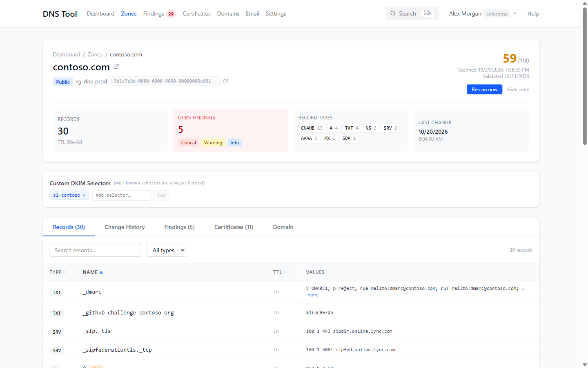
Task: Open external link icon beside contoso.com title
Action: (x=116, y=66)
